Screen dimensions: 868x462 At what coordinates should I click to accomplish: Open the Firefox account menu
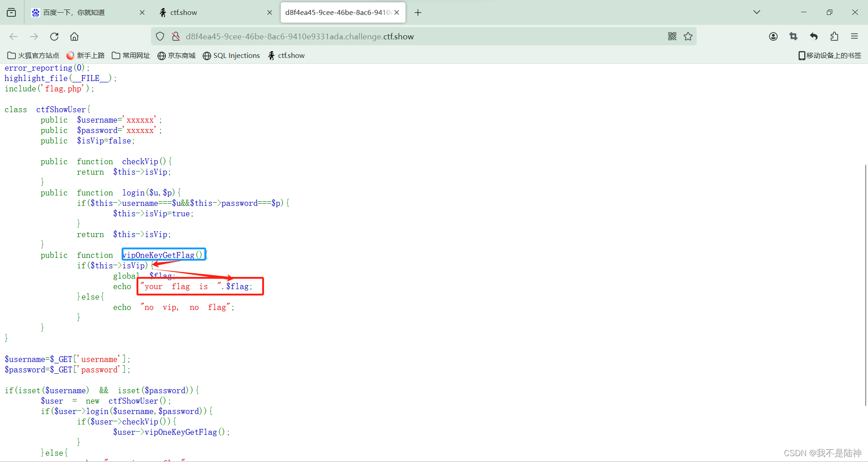click(x=773, y=36)
